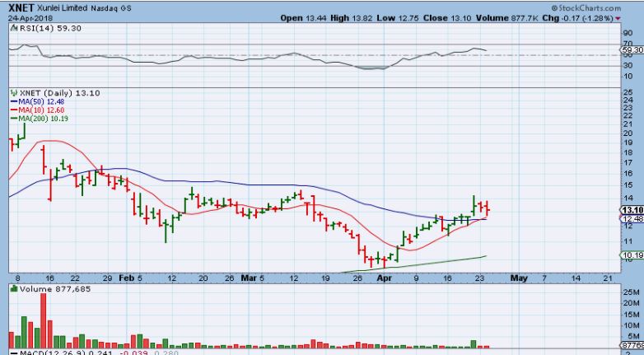Screen dimensions: 644x355
Task: Click the 29 date label on time axis
Action: point(108,278)
